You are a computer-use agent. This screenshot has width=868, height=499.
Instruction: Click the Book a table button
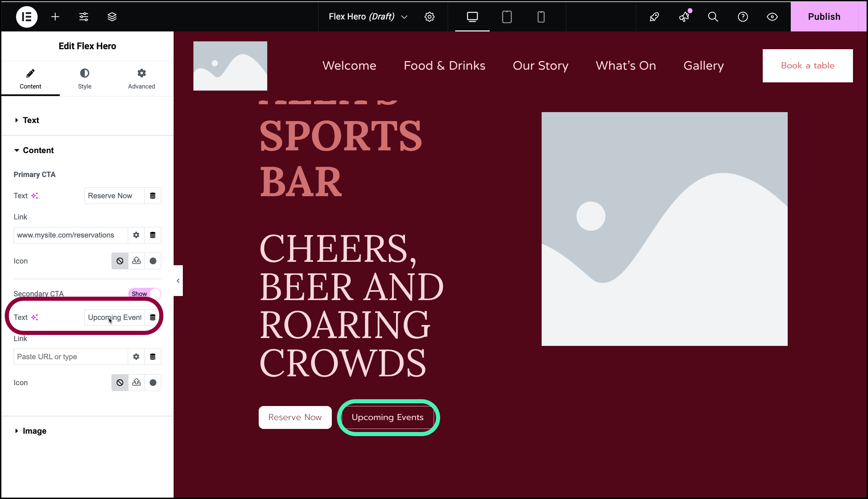[808, 66]
